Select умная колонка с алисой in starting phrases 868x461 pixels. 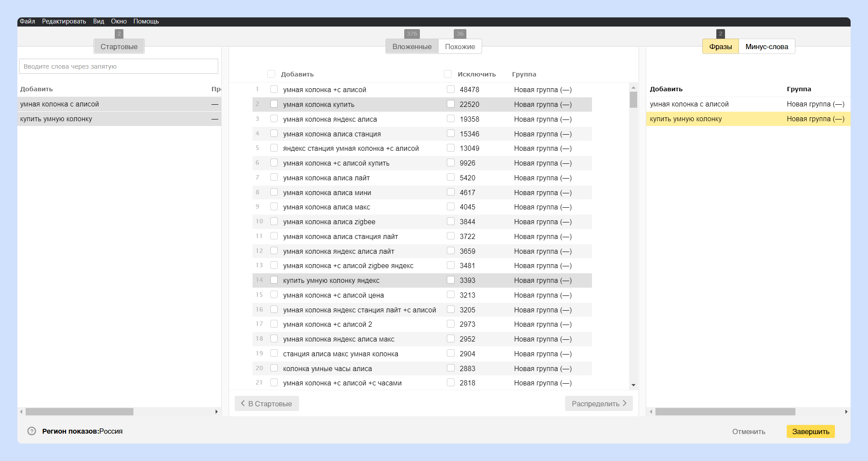(x=119, y=104)
